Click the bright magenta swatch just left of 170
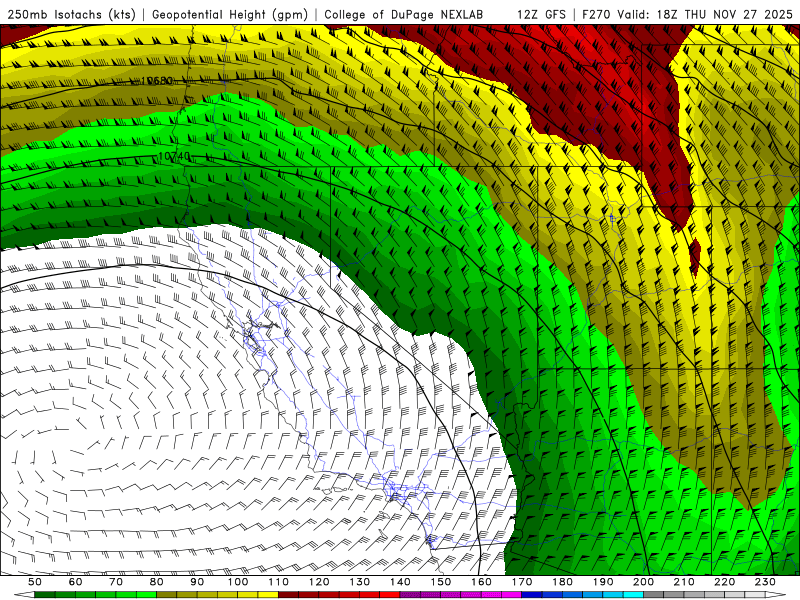This screenshot has width=800, height=600. tap(512, 595)
